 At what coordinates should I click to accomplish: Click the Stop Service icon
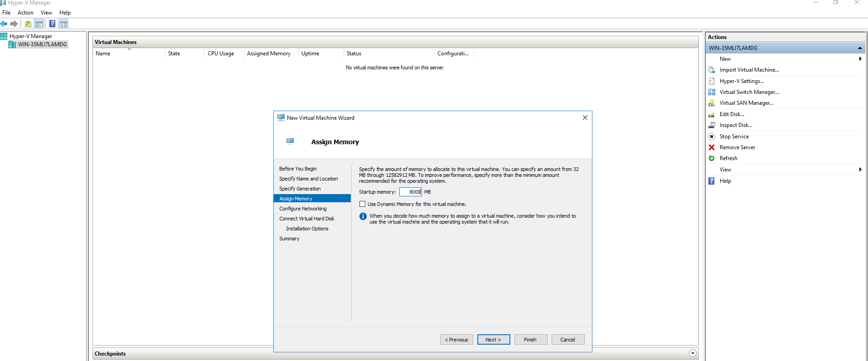(712, 137)
